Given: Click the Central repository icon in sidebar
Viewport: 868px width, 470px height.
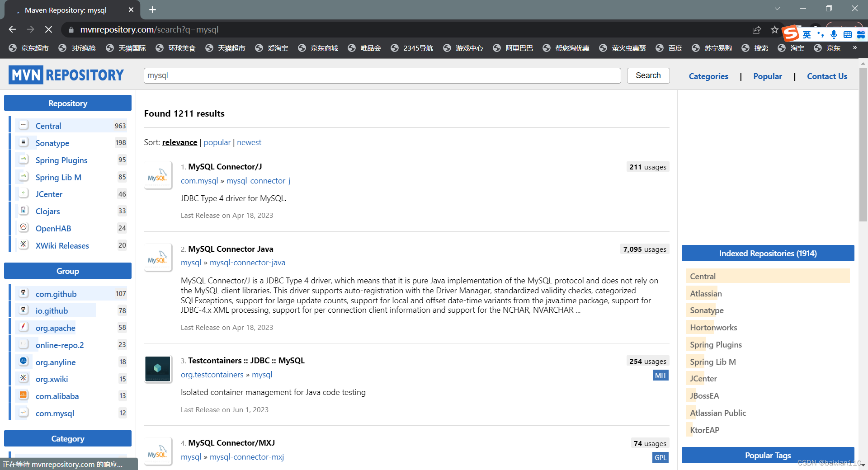Looking at the screenshot, I should tap(24, 125).
